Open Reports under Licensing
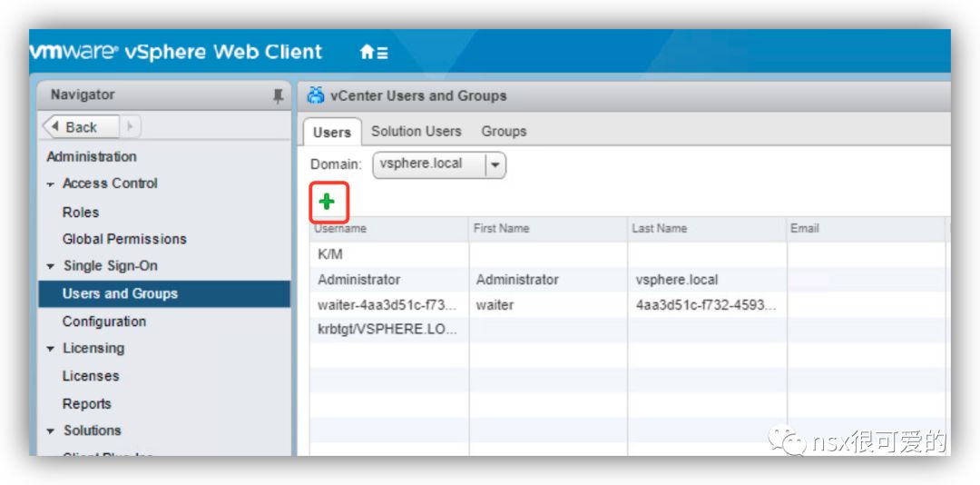The width and height of the screenshot is (980, 485). pos(87,403)
